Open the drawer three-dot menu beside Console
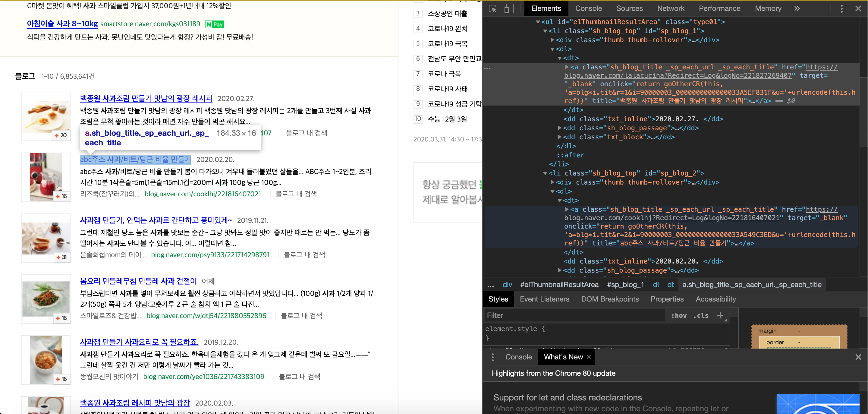The width and height of the screenshot is (868, 414). coord(493,357)
